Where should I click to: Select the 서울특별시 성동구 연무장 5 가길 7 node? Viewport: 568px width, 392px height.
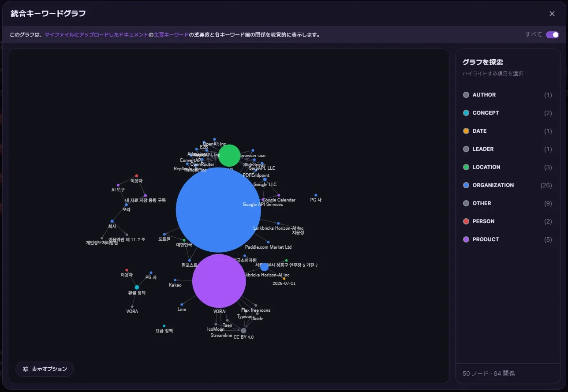[x=286, y=261]
